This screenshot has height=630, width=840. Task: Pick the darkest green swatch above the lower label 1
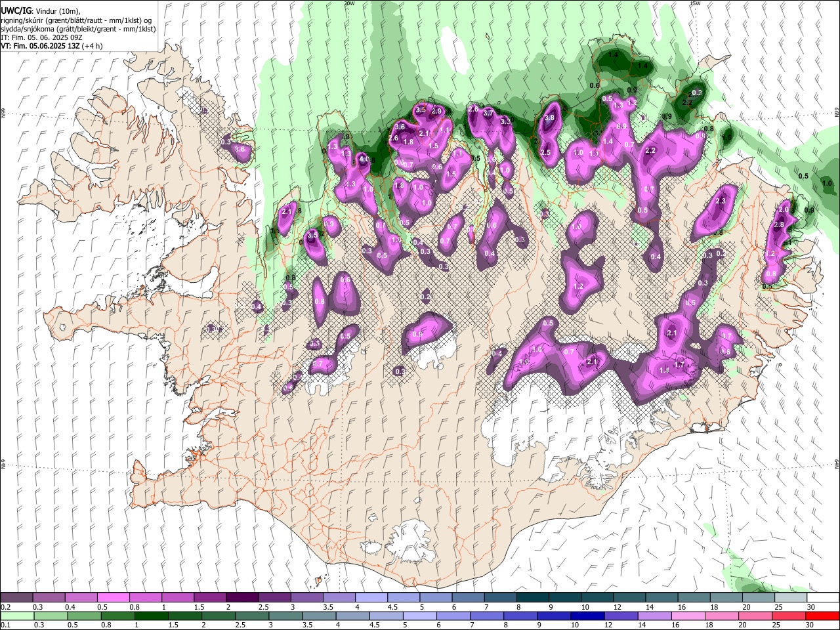point(152,616)
